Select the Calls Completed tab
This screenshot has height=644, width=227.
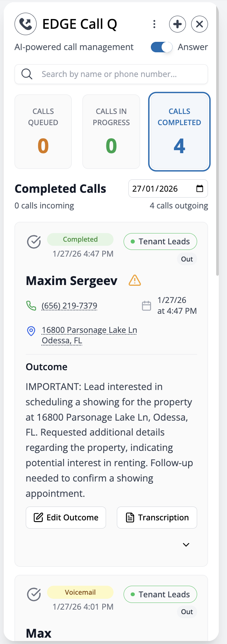(x=179, y=131)
